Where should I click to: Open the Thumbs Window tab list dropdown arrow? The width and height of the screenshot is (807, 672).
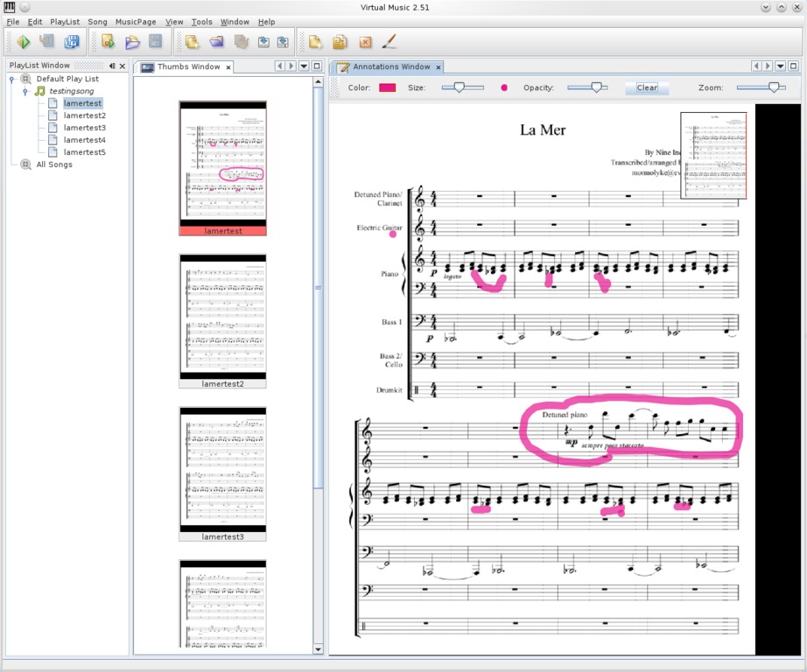tap(304, 66)
